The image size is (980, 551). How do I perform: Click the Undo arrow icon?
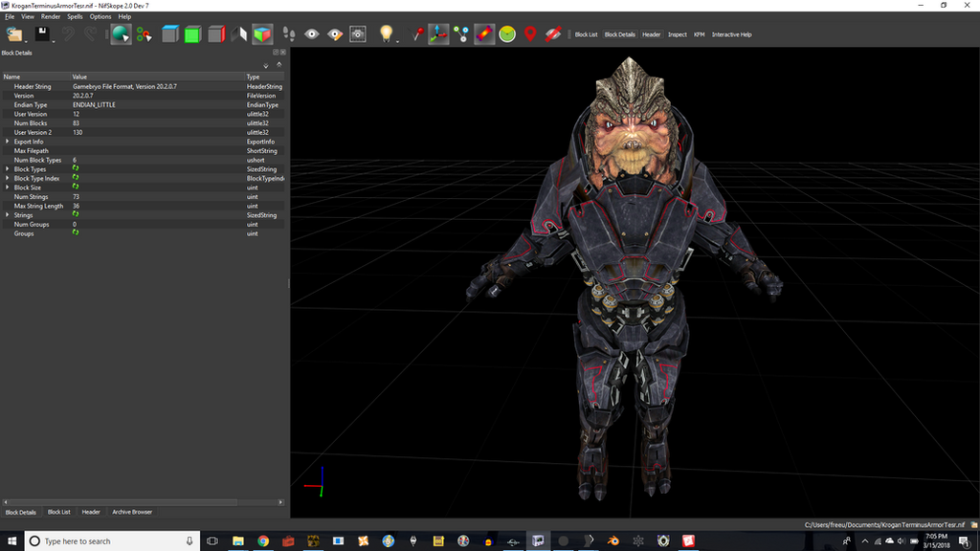[68, 33]
